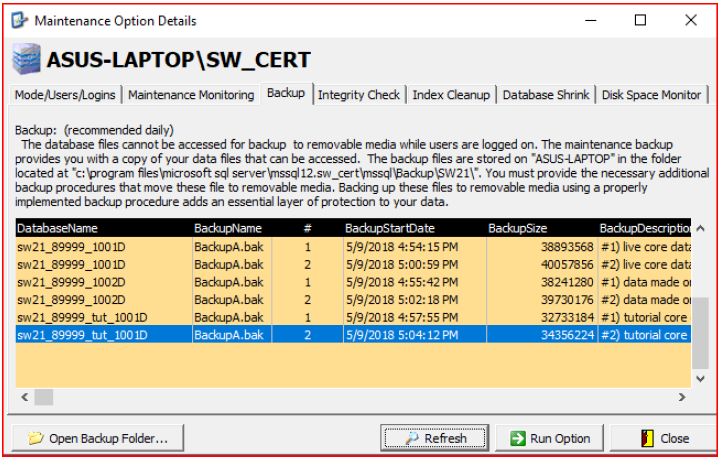Viewport: 720px width, 460px height.
Task: Switch to the Maintenance Monitoring tab
Action: click(x=191, y=95)
